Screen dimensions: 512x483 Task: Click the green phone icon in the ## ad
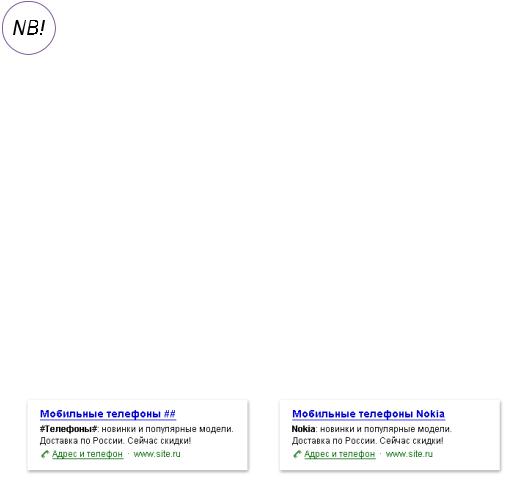coord(45,454)
